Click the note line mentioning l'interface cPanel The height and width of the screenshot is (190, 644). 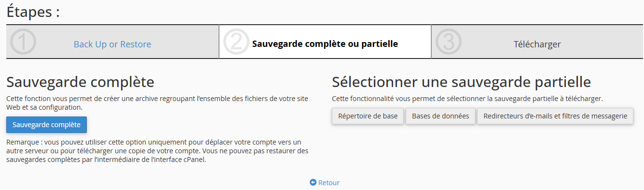(x=106, y=160)
